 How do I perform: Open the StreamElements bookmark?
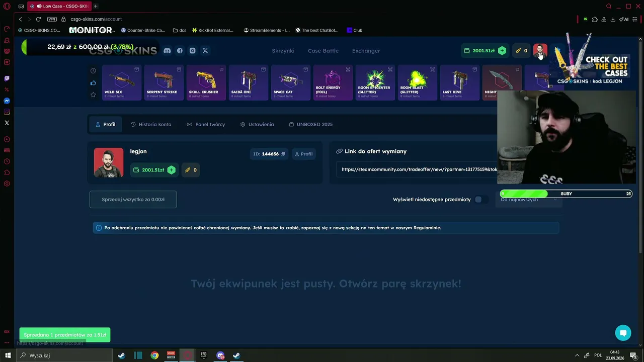(x=267, y=30)
